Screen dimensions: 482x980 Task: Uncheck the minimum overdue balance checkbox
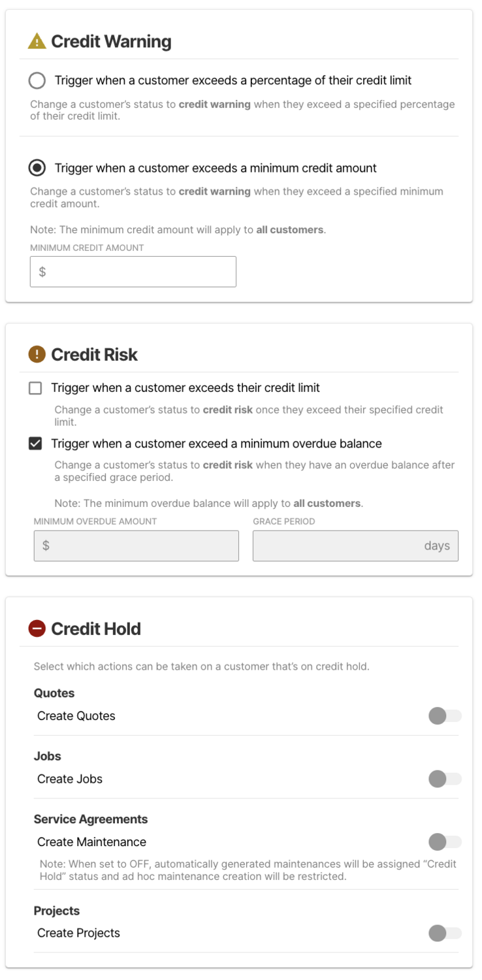point(35,444)
